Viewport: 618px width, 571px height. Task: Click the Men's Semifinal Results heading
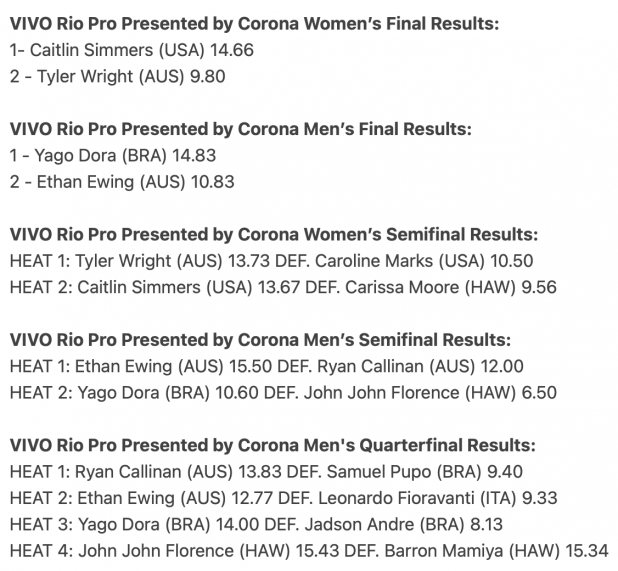260,340
